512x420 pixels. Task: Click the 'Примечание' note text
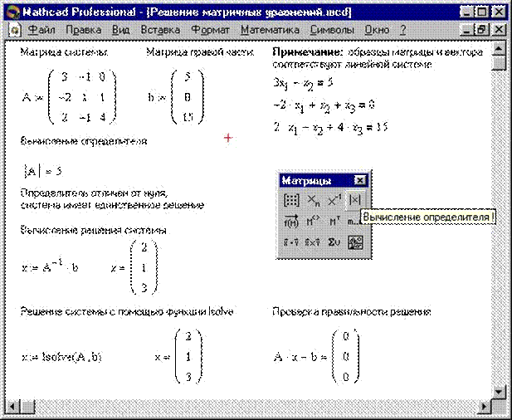[378, 58]
